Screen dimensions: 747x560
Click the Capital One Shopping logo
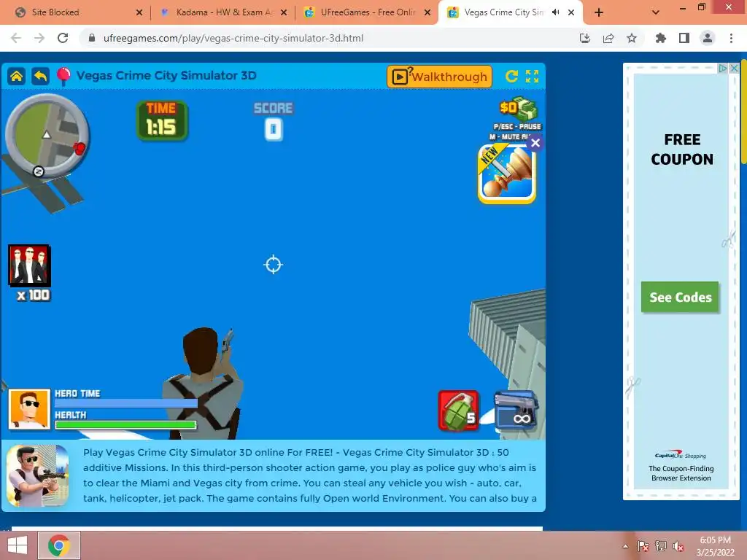[x=681, y=455]
